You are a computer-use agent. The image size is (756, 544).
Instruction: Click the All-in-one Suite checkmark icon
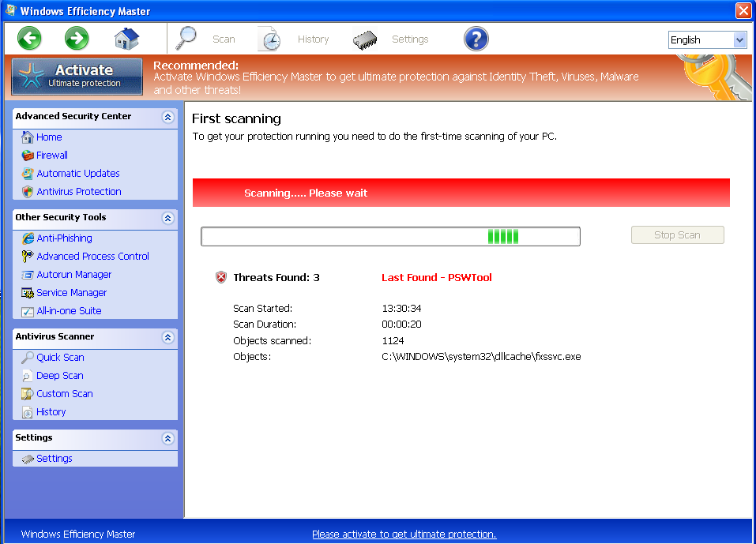28,312
